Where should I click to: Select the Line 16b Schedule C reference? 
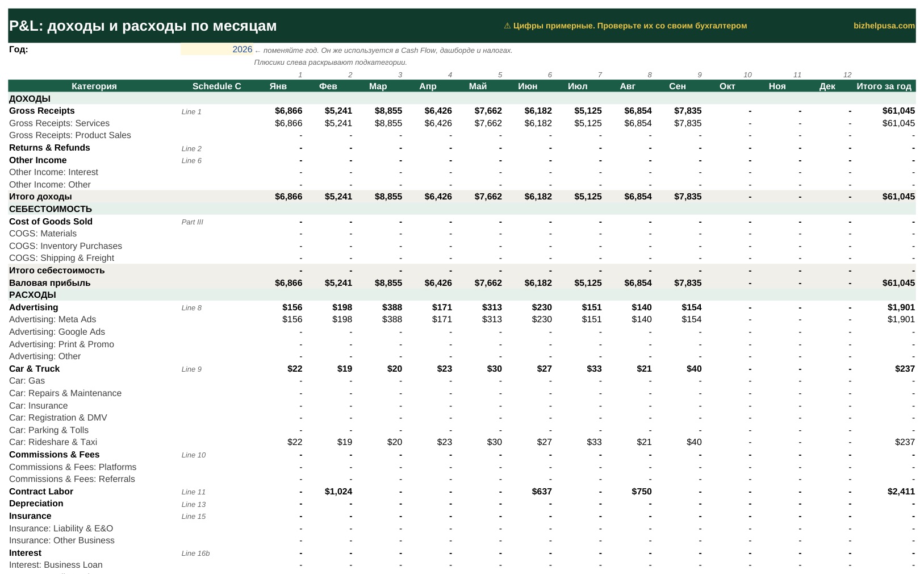[x=195, y=554]
